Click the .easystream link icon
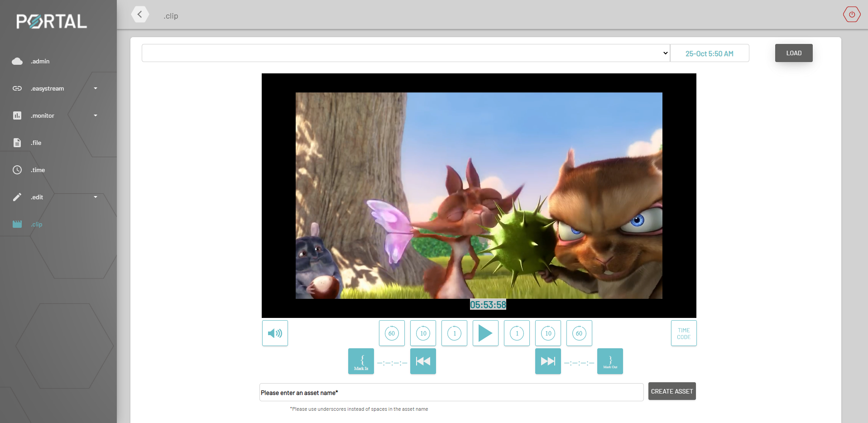Image resolution: width=868 pixels, height=423 pixels. point(17,88)
